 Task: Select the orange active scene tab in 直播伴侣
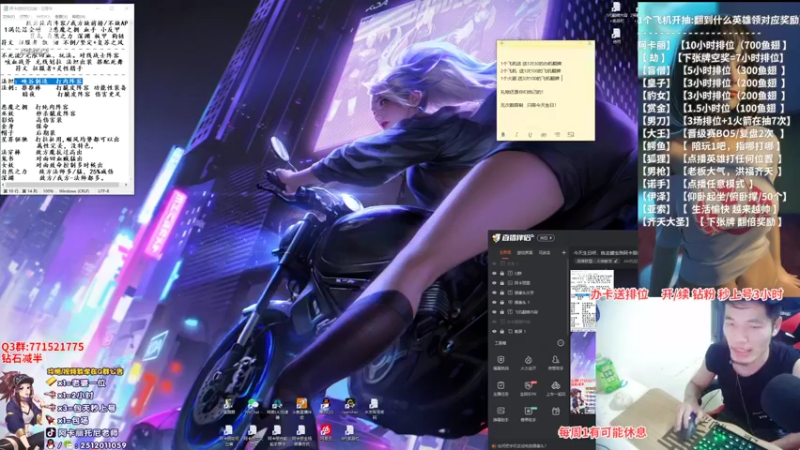pyautogui.click(x=505, y=253)
